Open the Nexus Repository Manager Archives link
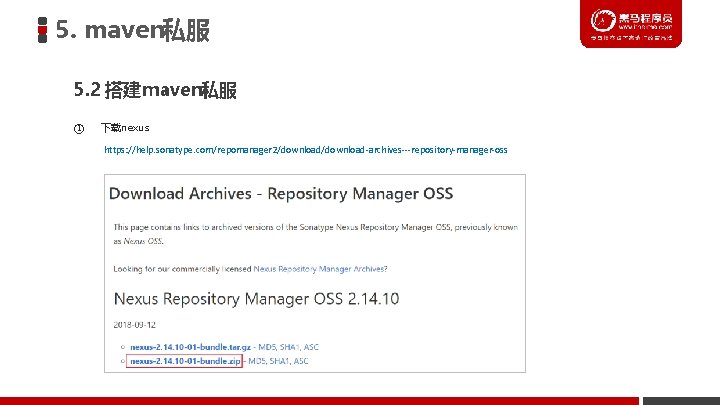The width and height of the screenshot is (720, 405). pos(320,269)
